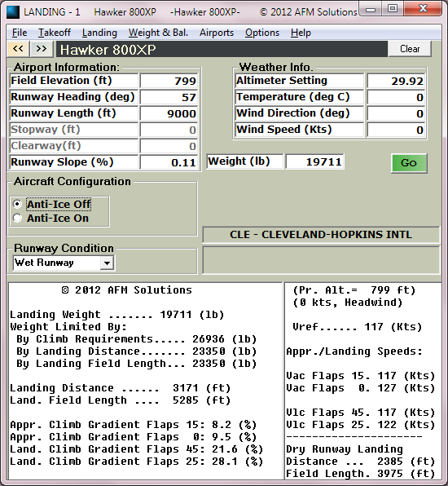
Task: Click the Landing Weight 19711 result line
Action: [x=116, y=315]
